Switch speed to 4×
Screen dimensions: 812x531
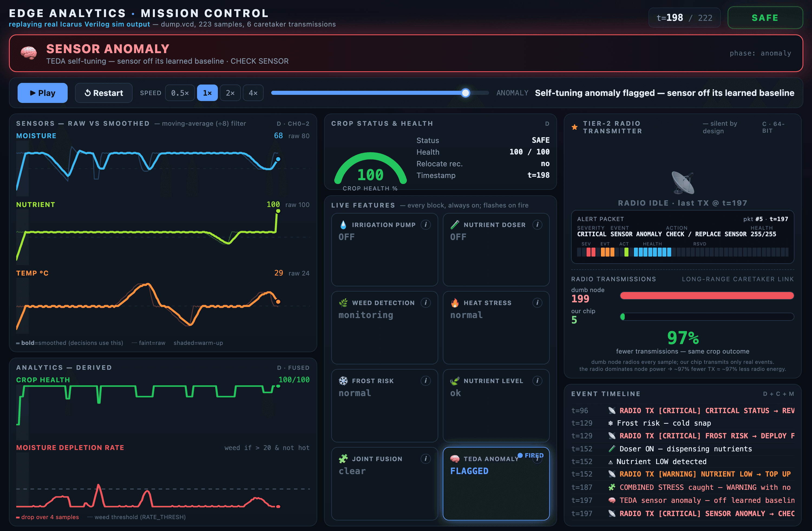tap(253, 93)
